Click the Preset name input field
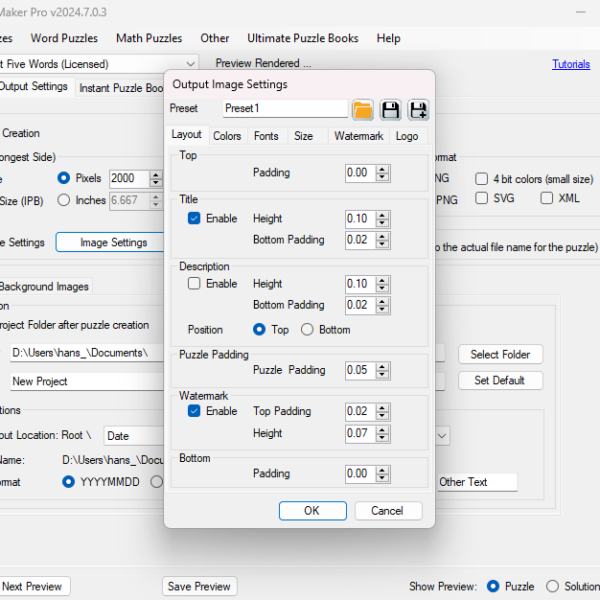Viewport: 600px width, 600px height. pos(284,108)
